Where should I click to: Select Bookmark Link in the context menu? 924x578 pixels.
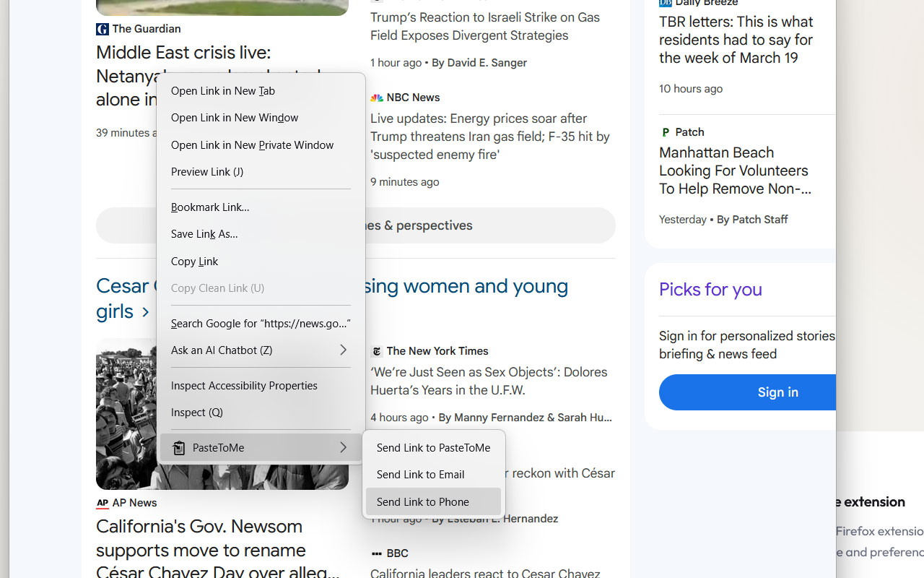[209, 207]
